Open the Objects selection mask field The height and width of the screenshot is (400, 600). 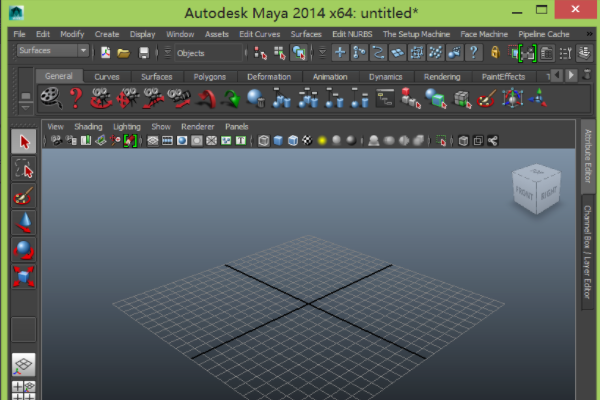[x=208, y=53]
